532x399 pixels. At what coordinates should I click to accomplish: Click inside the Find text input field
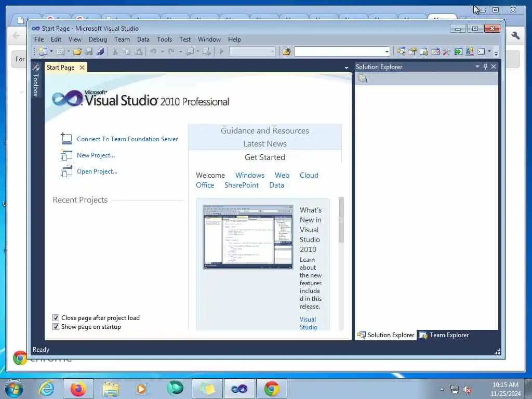(x=339, y=51)
